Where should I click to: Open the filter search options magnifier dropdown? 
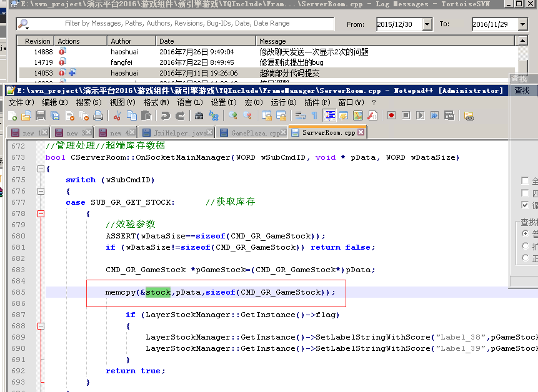tap(23, 24)
